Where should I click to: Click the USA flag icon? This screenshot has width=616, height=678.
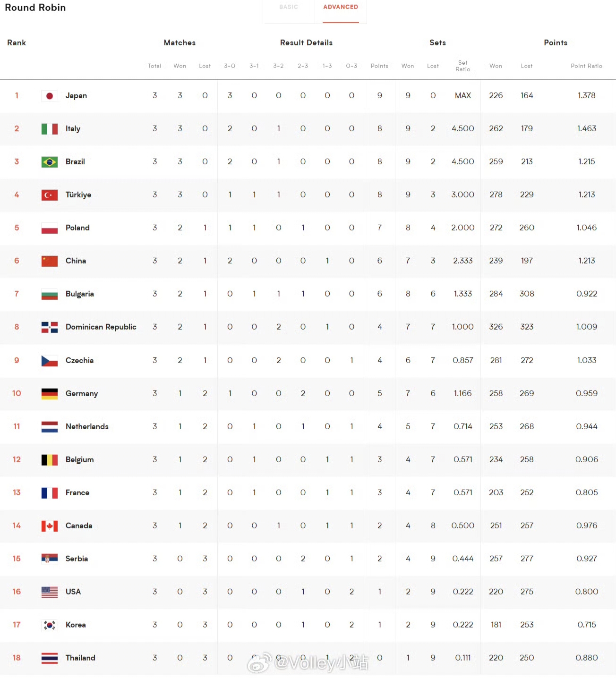pyautogui.click(x=50, y=592)
